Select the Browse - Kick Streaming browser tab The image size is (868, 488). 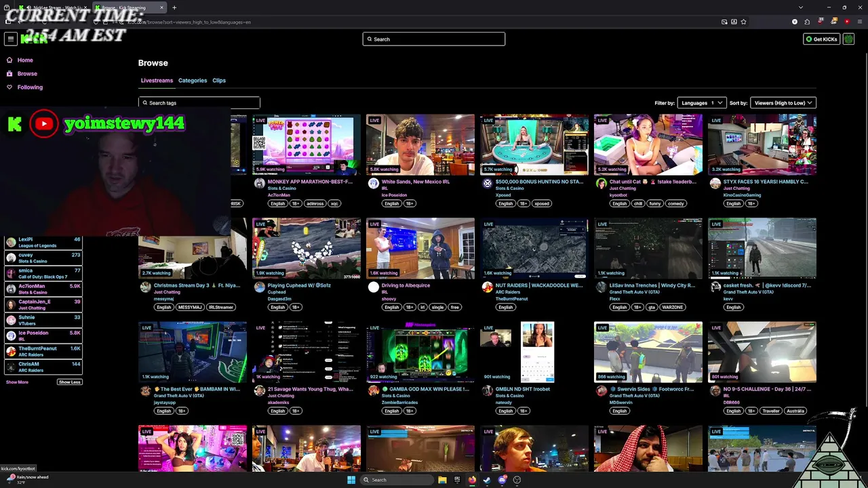130,7
